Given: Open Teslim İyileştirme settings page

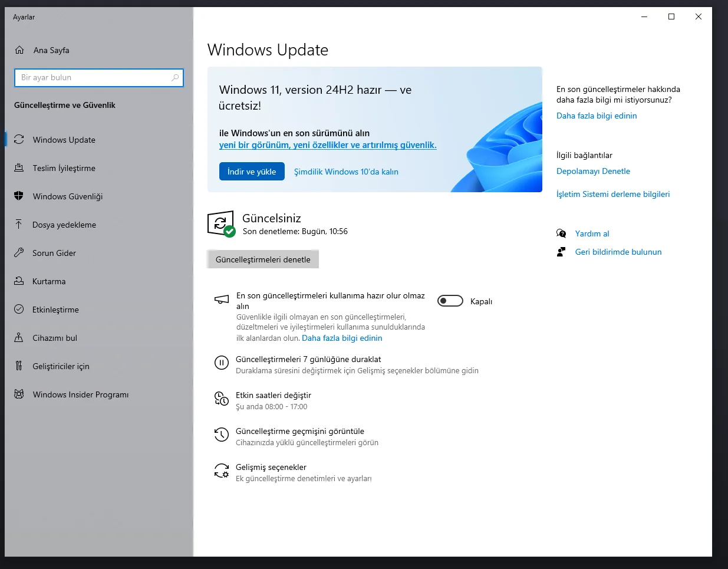Looking at the screenshot, I should coord(98,168).
